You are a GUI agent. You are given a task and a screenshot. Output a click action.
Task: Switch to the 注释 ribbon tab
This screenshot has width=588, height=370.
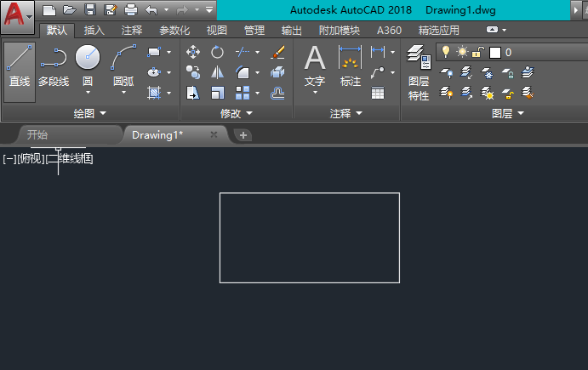[x=132, y=31]
